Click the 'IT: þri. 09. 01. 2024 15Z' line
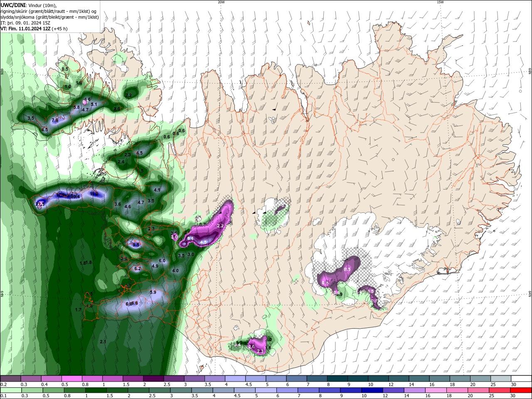 [x=25, y=23]
